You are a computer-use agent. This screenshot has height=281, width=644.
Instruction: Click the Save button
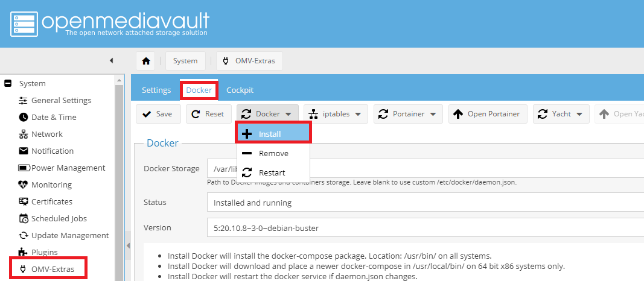point(159,114)
